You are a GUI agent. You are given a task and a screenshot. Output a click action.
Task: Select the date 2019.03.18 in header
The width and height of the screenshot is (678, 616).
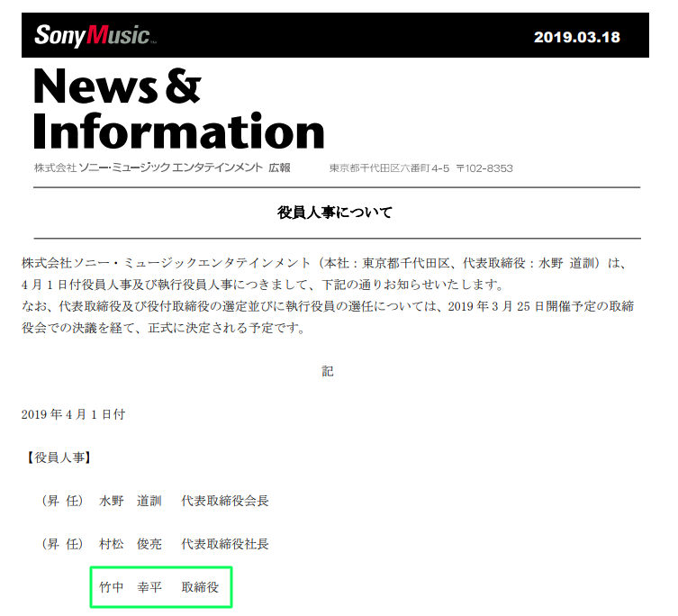(x=577, y=37)
